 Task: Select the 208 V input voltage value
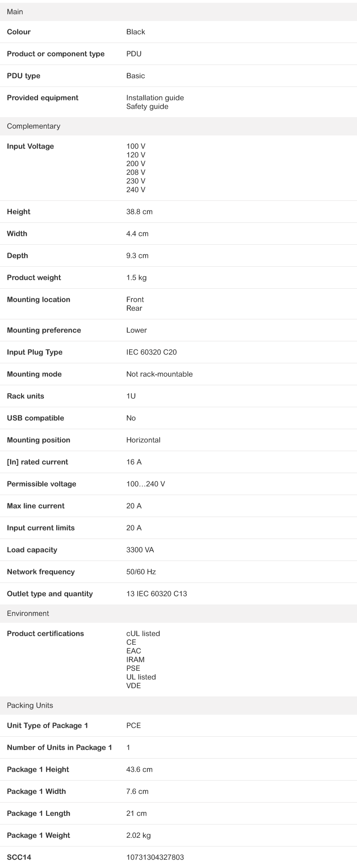tap(136, 173)
